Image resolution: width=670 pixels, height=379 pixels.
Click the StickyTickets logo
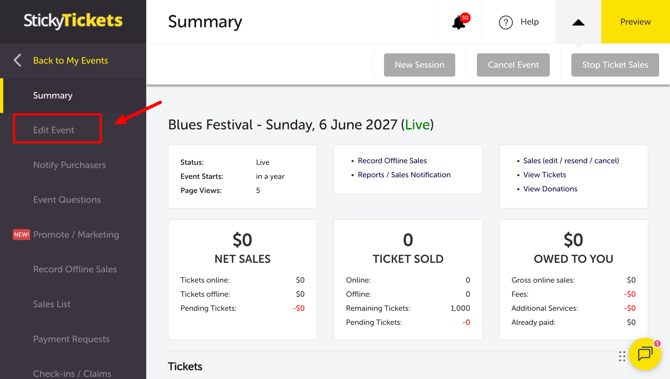73,21
